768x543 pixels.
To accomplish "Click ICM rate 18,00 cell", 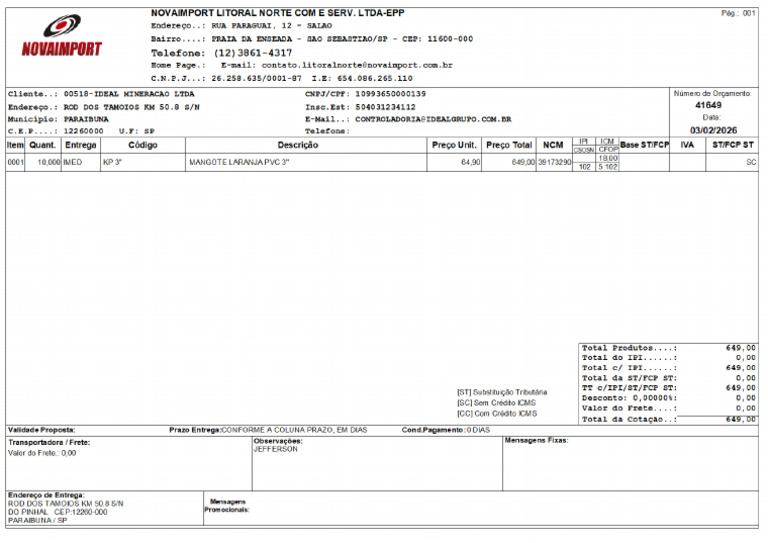I will [608, 158].
